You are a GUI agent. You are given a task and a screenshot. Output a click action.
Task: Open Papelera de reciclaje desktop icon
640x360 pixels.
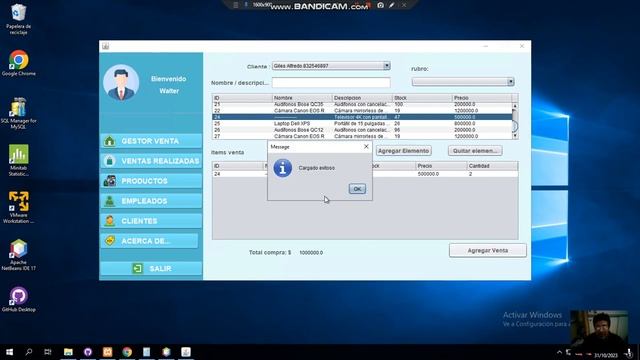tap(18, 18)
